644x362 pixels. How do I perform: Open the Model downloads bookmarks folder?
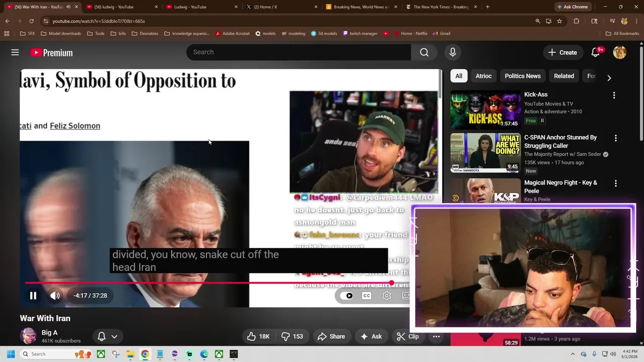point(61,34)
